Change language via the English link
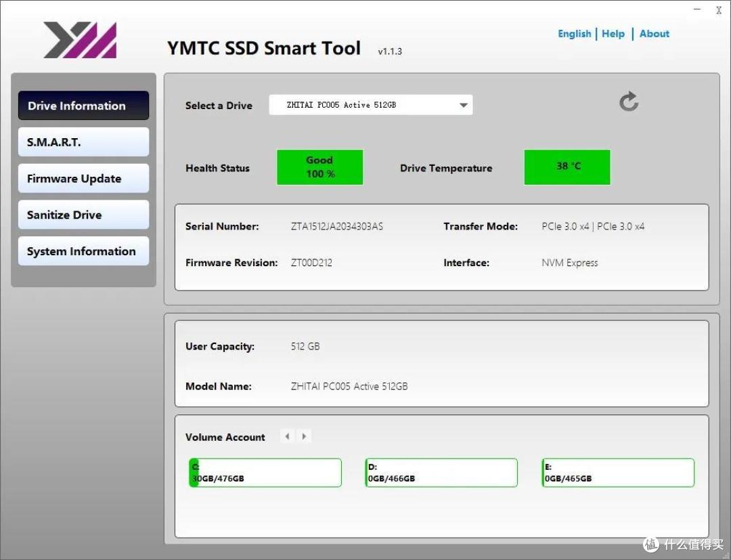 pyautogui.click(x=575, y=34)
